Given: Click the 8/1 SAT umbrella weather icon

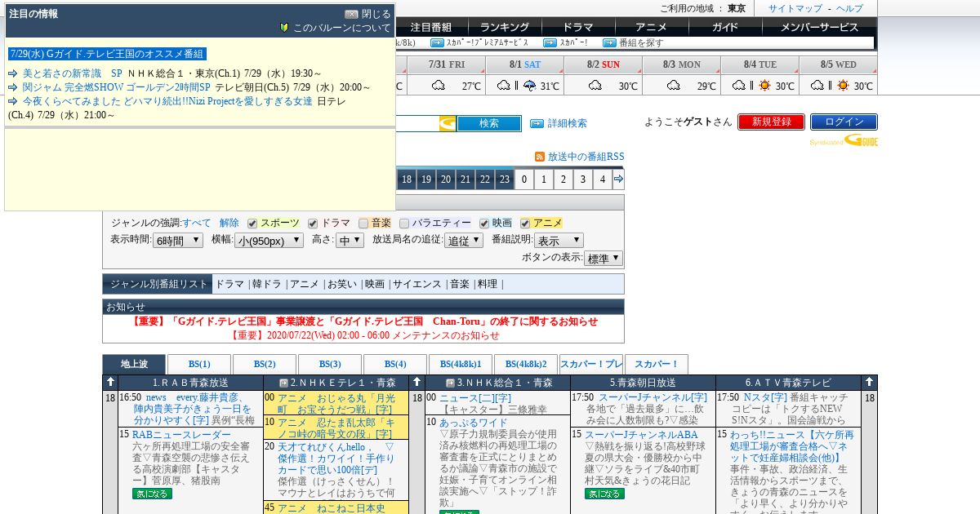Looking at the screenshot, I should 529,86.
